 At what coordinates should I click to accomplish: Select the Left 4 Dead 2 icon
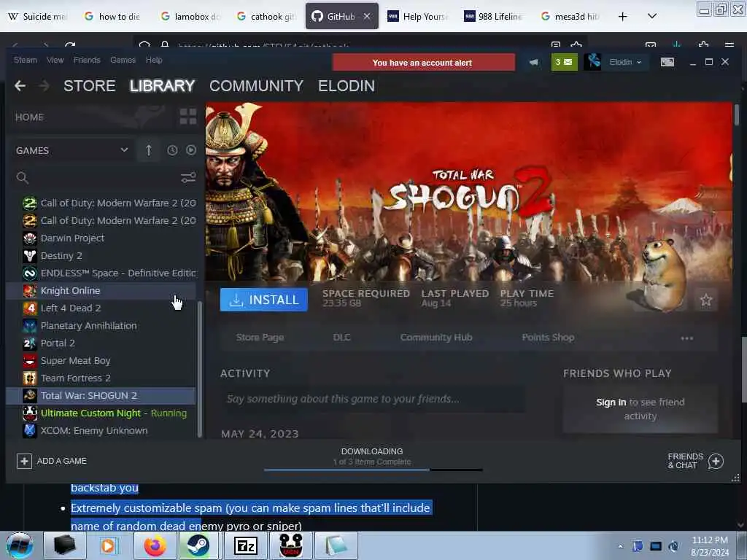coord(29,308)
